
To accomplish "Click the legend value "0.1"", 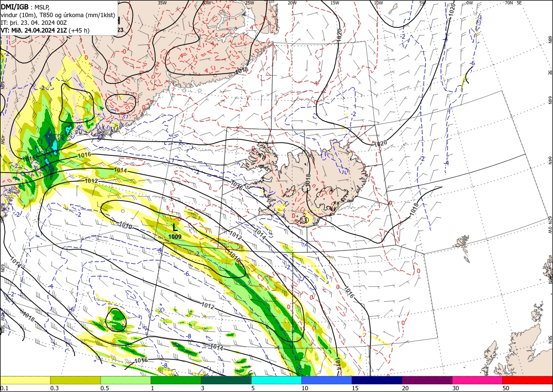I will 3,388.
